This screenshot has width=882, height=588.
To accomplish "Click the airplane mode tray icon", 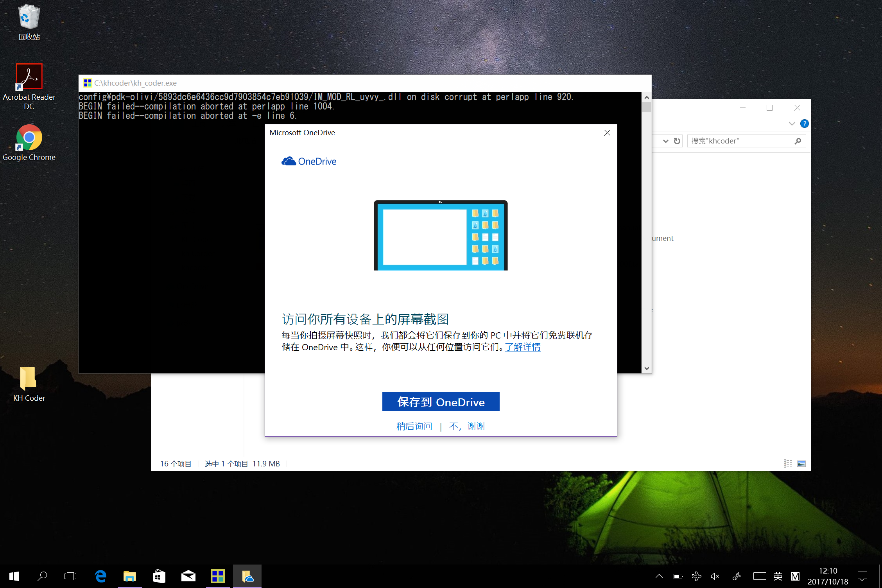I will pyautogui.click(x=696, y=576).
